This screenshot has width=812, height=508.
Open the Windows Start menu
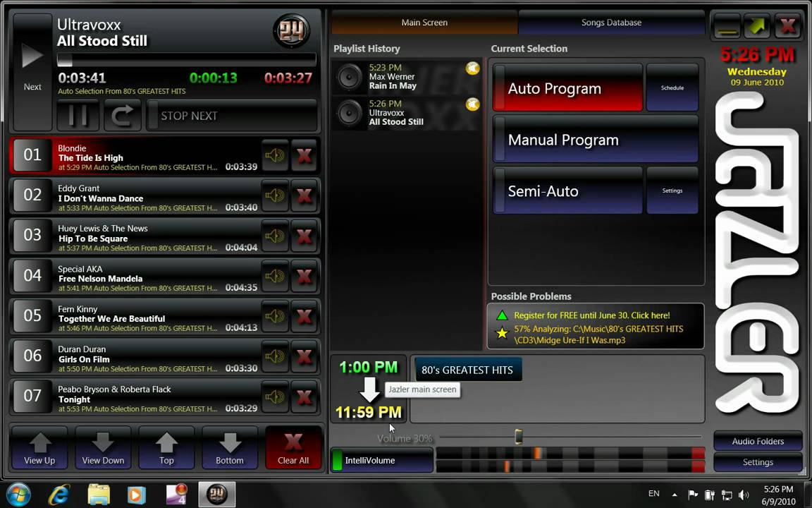(x=19, y=495)
